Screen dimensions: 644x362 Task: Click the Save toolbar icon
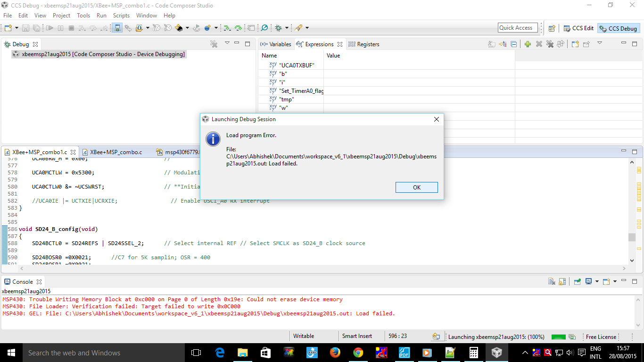pyautogui.click(x=25, y=28)
